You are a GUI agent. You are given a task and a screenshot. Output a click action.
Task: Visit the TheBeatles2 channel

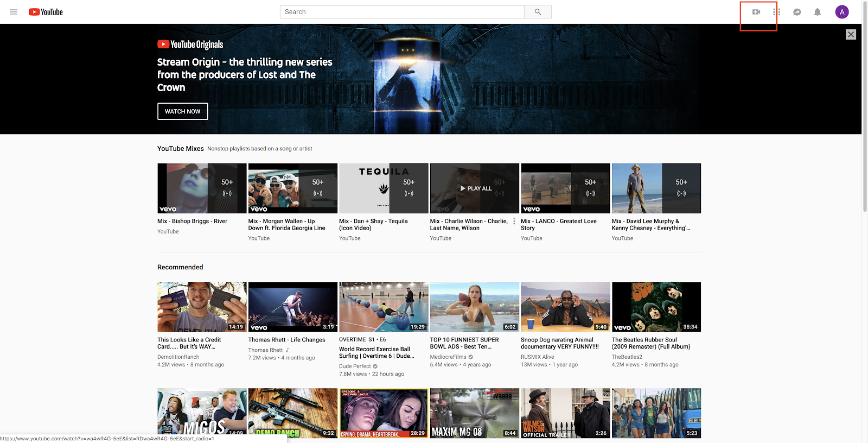point(627,357)
